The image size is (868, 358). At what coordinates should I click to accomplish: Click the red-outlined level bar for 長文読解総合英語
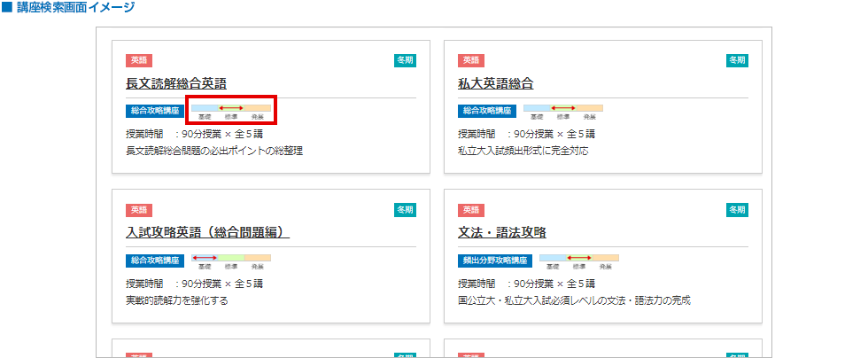(x=231, y=110)
